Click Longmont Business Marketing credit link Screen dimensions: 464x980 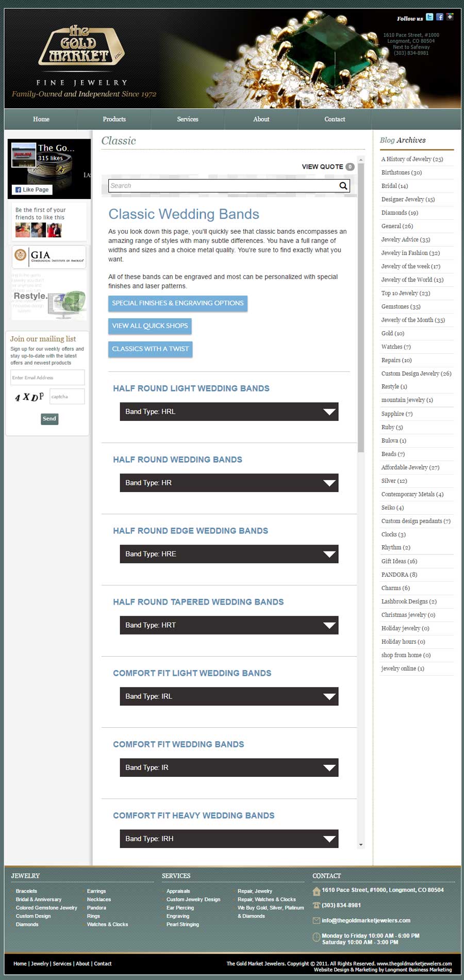(419, 970)
